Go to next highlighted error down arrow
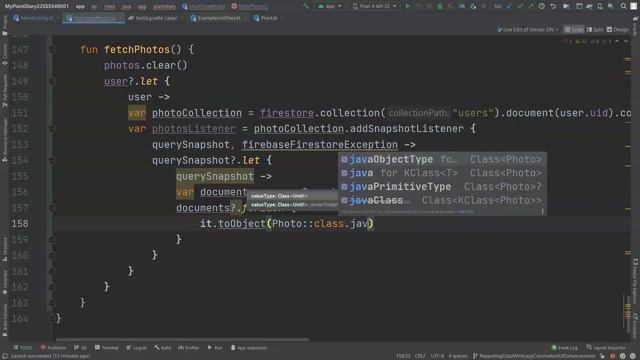 click(x=626, y=41)
